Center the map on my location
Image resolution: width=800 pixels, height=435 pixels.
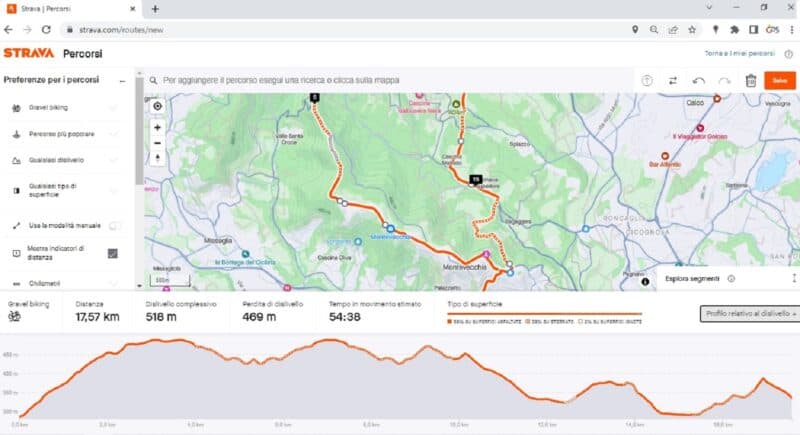click(x=158, y=106)
